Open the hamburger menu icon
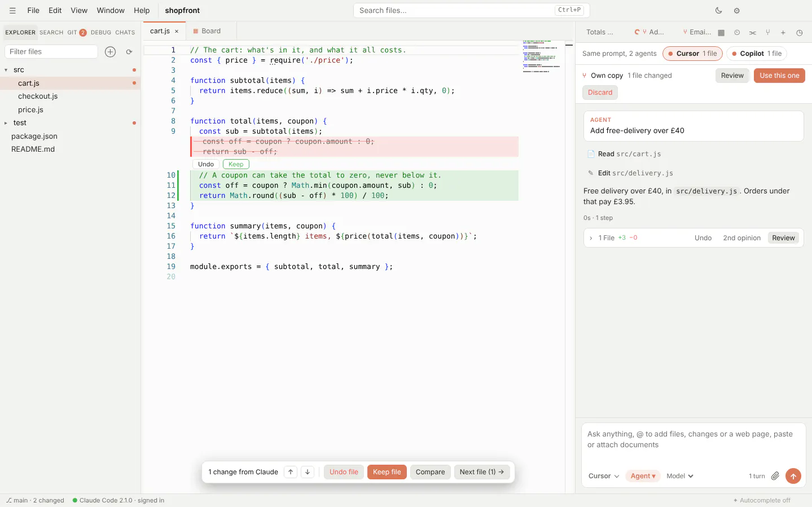The image size is (812, 507). click(12, 10)
